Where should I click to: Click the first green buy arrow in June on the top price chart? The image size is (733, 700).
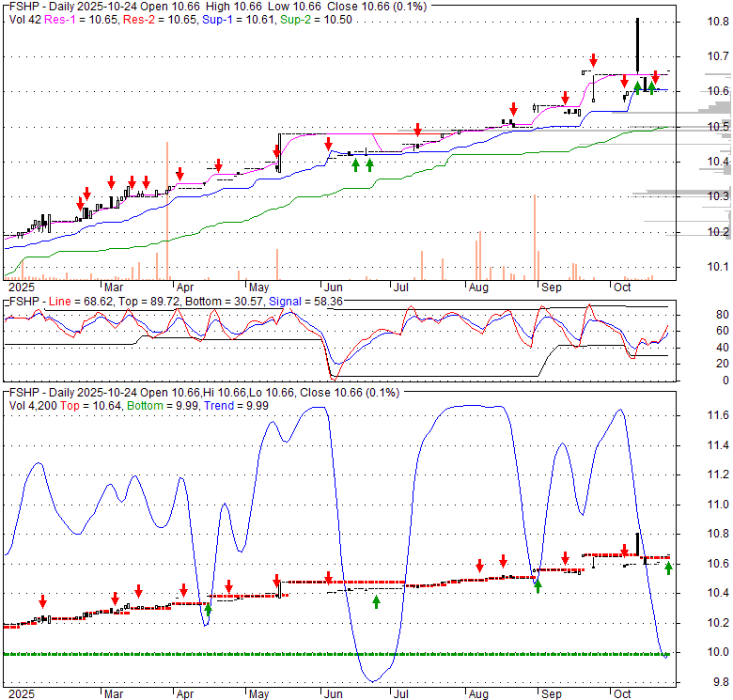click(x=355, y=164)
